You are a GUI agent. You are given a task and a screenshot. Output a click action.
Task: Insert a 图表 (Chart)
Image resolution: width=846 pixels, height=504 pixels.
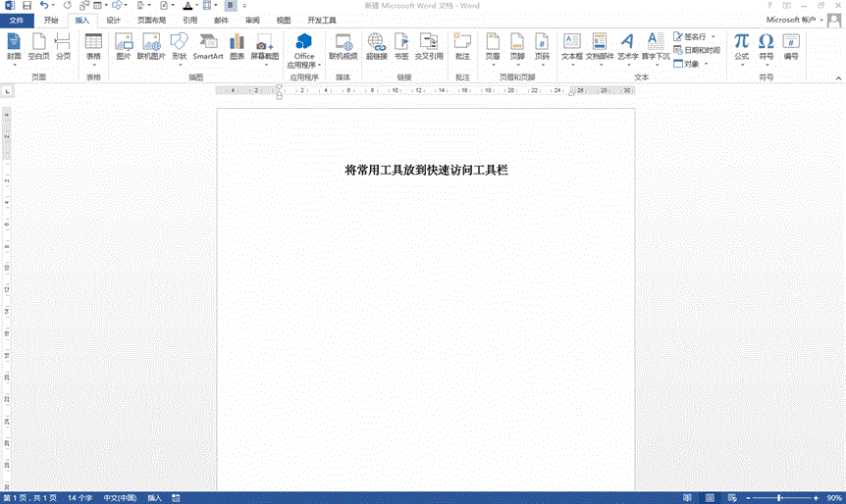[x=237, y=46]
